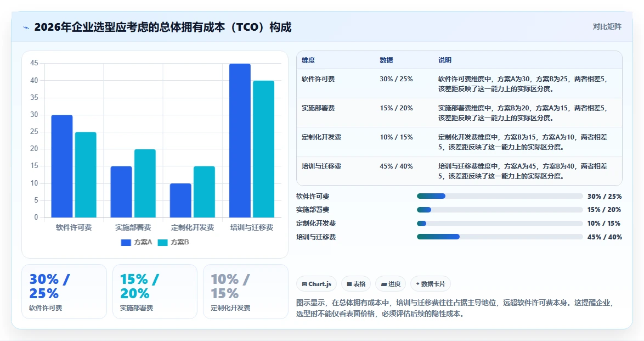
Task: Click the 方案B bar for 定制化开发费
Action: pos(204,192)
